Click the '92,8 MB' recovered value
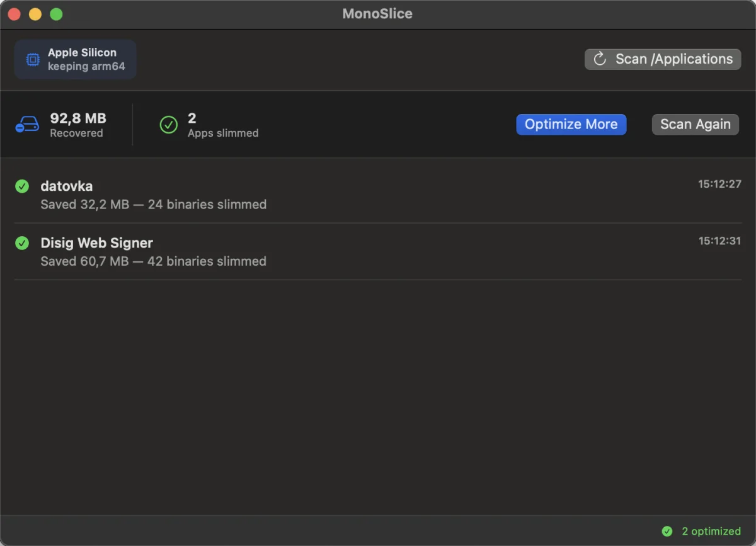Screen dimensions: 756x546 [78, 118]
